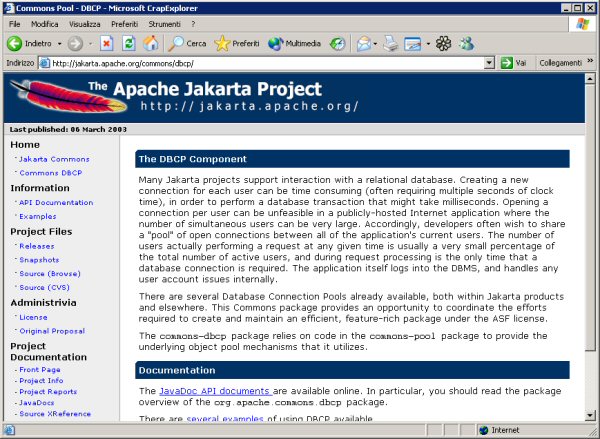The height and width of the screenshot is (439, 600).
Task: Open the License link
Action: [33, 317]
